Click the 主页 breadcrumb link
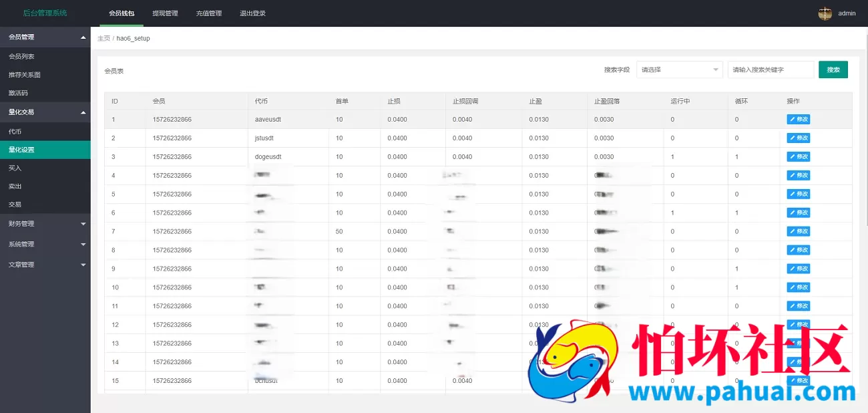The image size is (868, 413). tap(103, 39)
